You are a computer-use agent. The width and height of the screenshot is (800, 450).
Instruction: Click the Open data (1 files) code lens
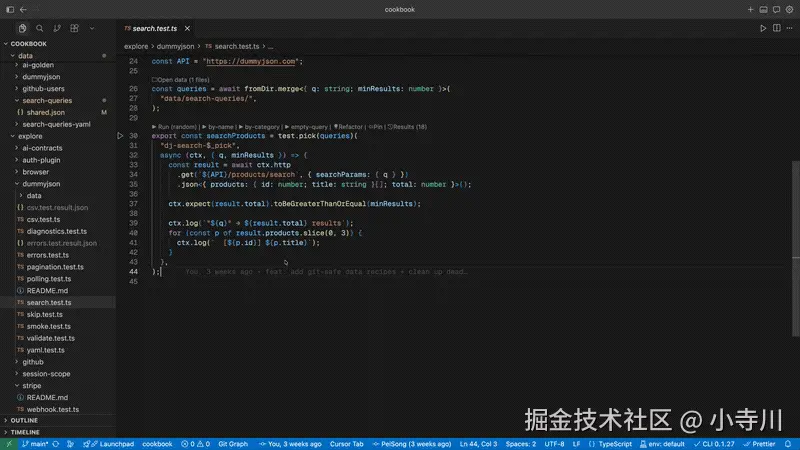pos(181,80)
